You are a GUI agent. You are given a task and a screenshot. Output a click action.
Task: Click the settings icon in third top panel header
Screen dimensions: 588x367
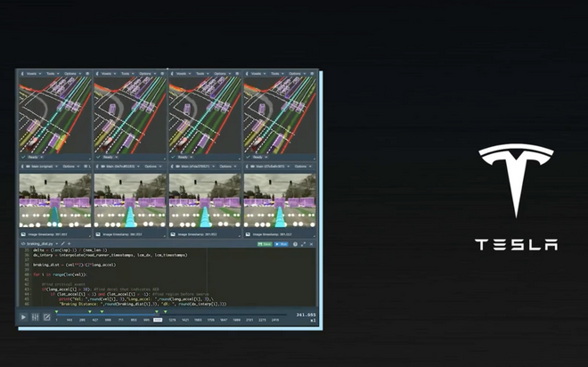pyautogui.click(x=237, y=74)
